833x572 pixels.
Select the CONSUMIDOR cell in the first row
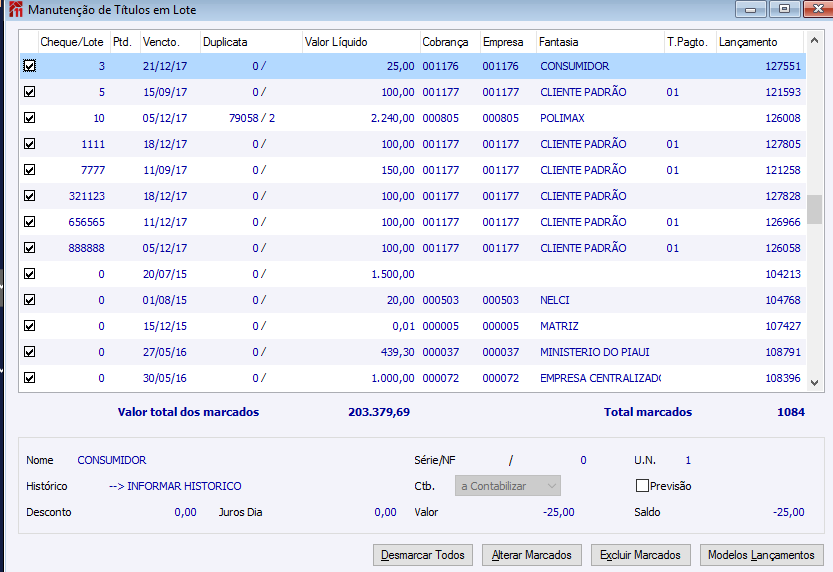pyautogui.click(x=575, y=66)
